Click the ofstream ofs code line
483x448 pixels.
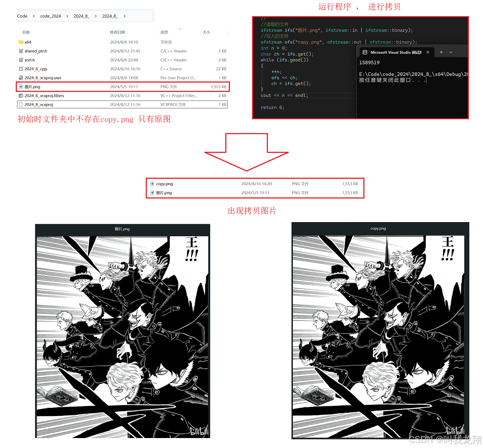(x=339, y=42)
